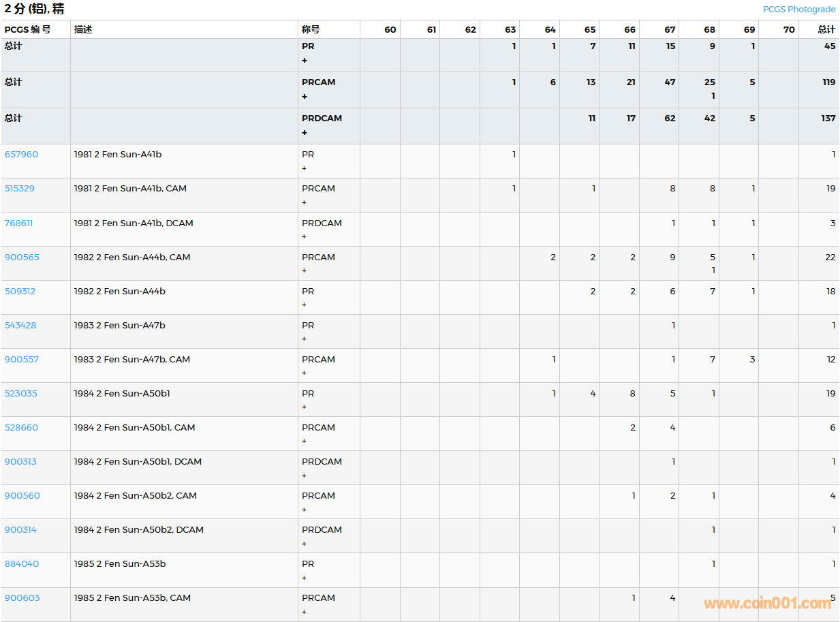Click the PCGS 编号 column header
The image size is (840, 622).
pos(27,30)
